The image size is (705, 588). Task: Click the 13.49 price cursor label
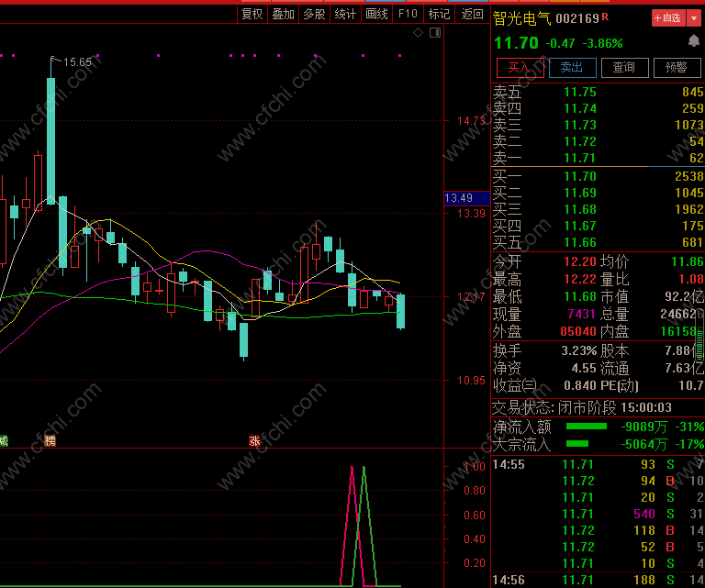[x=466, y=198]
